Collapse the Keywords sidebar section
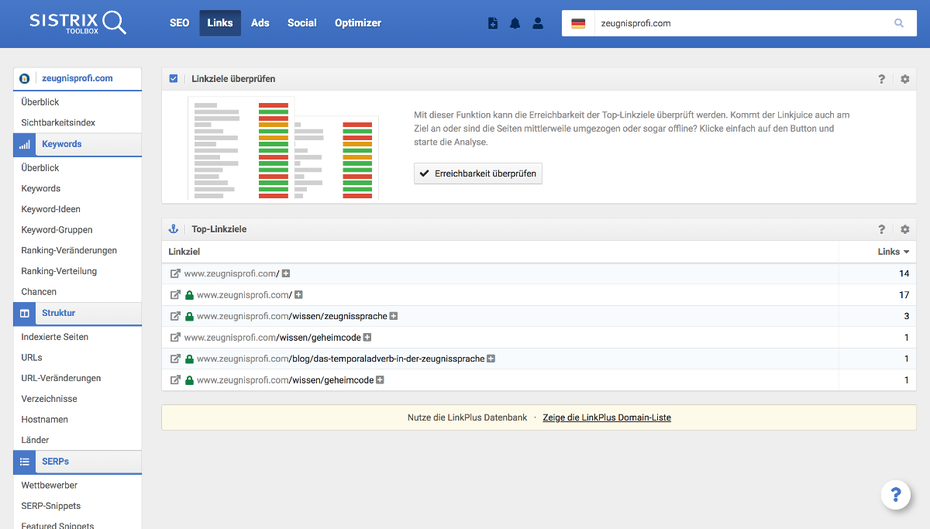The image size is (930, 529). tap(62, 144)
